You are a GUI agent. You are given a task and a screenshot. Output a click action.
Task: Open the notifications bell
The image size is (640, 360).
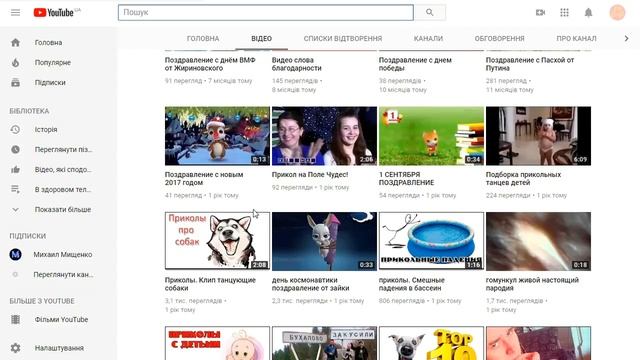(588, 13)
